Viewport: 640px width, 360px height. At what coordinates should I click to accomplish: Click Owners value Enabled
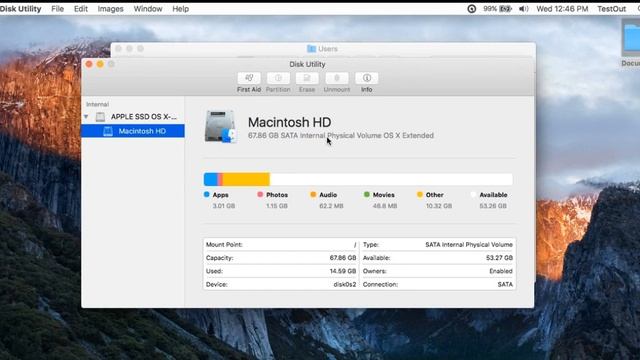[501, 271]
